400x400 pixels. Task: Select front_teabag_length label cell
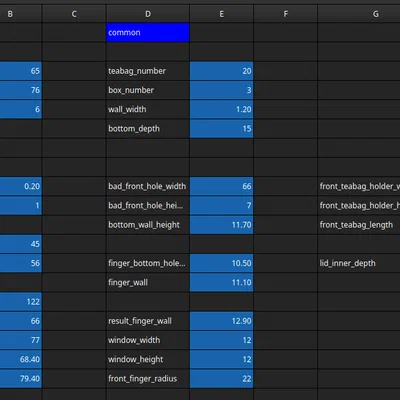359,225
